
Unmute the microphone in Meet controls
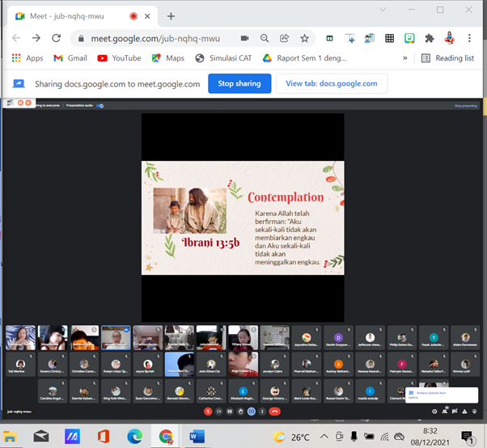coord(208,411)
